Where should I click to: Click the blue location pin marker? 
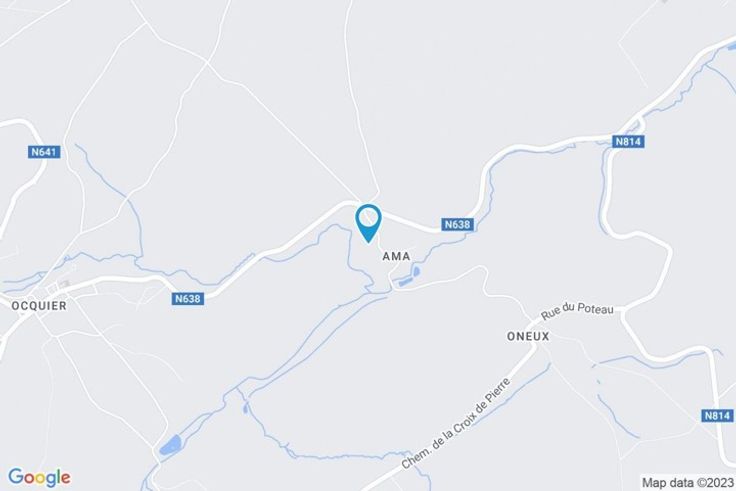point(369,223)
